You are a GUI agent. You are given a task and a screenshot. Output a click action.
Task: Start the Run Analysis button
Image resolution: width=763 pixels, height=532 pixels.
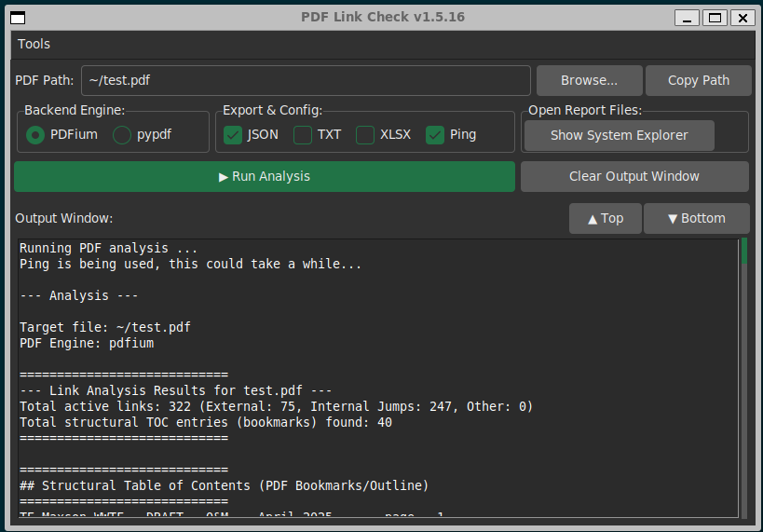click(265, 176)
